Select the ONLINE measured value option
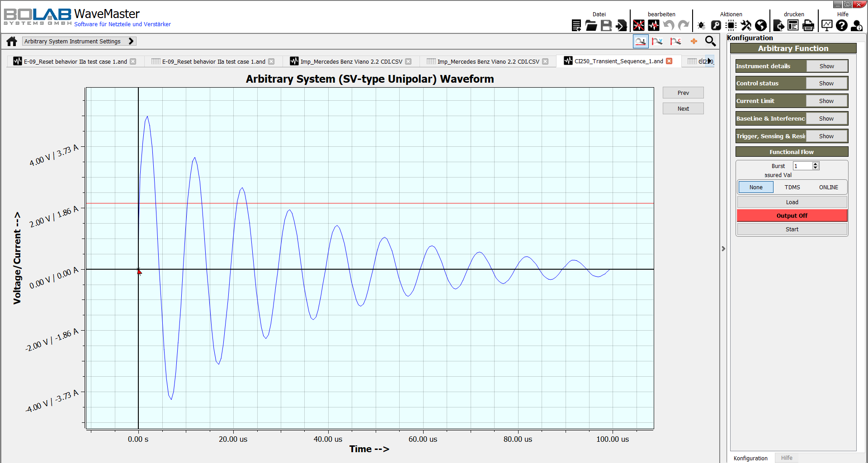Screen dimensions: 868x463 [828, 187]
